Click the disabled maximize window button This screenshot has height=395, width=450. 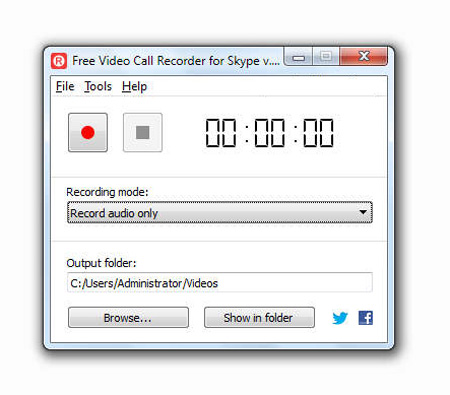[326, 56]
